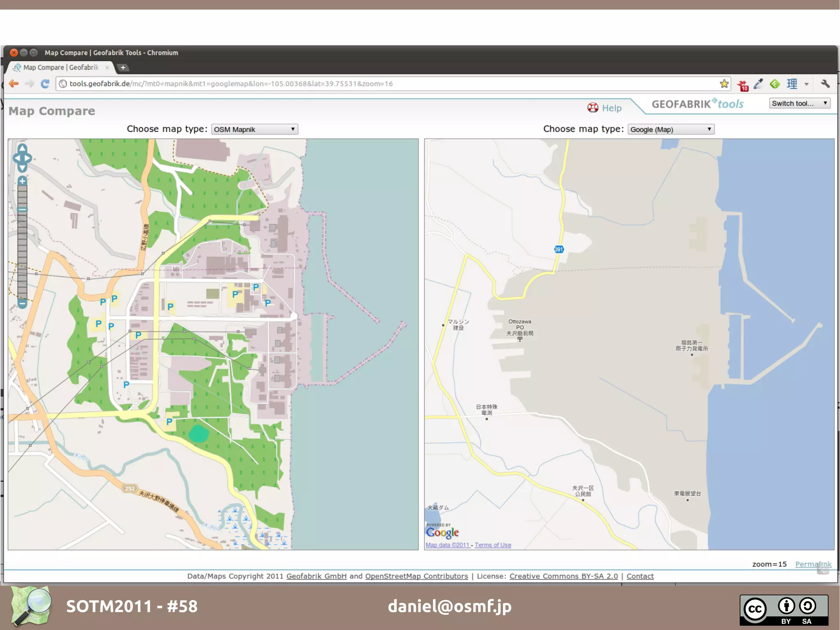Click the Help link
The height and width of the screenshot is (630, 840).
tap(611, 108)
